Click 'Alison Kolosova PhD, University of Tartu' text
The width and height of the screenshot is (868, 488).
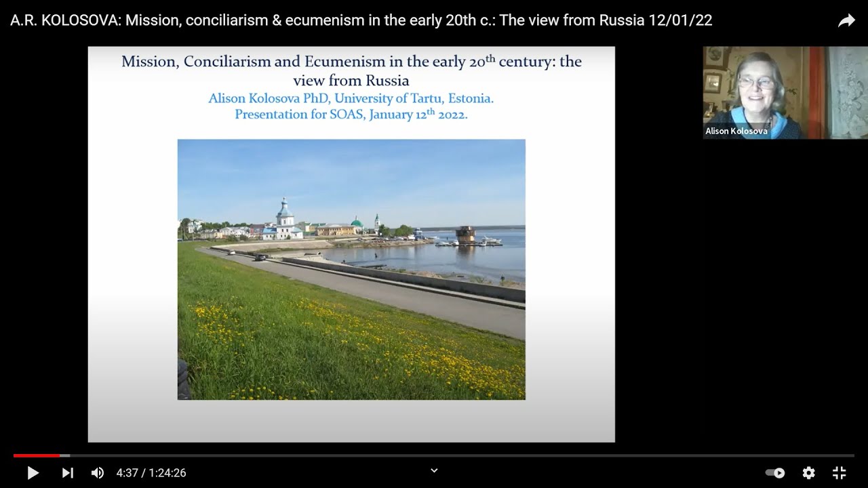[351, 98]
